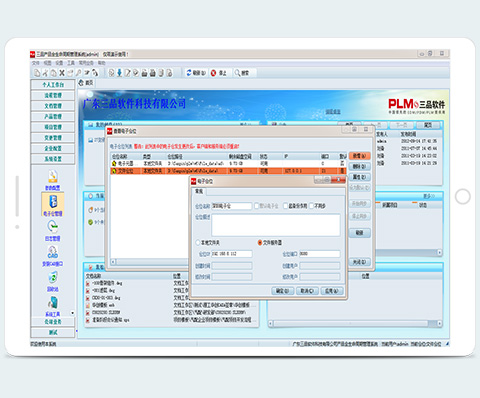Click the red stop toolbar button
The image size is (480, 398).
[x=219, y=73]
